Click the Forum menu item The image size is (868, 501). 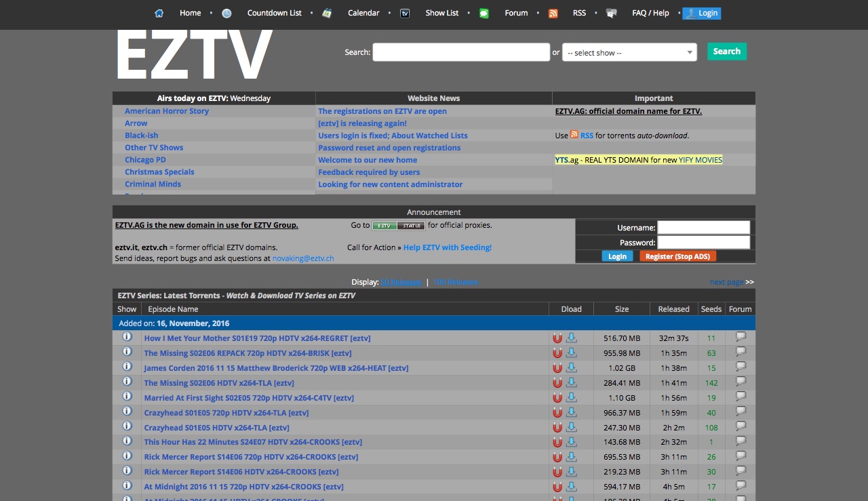(x=515, y=13)
